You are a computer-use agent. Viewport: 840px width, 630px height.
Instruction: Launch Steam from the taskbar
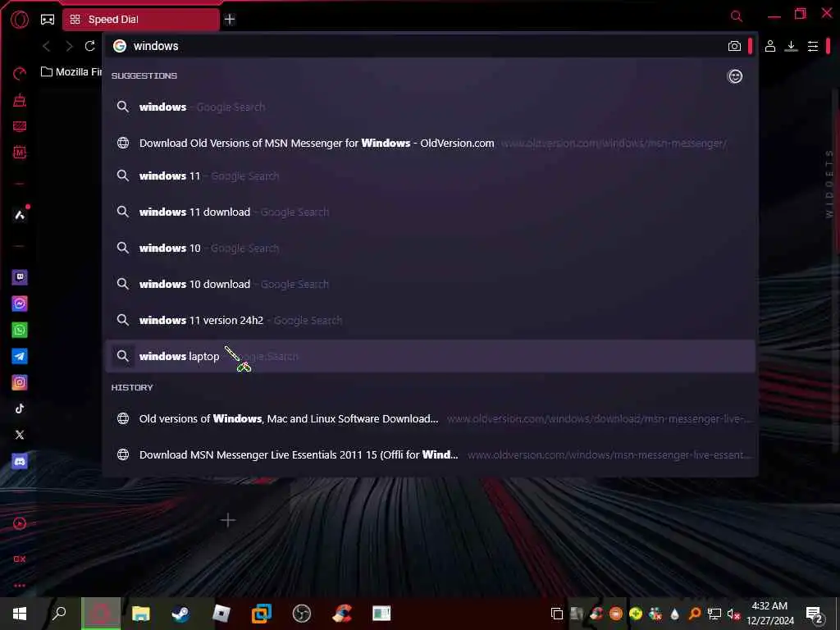point(180,614)
